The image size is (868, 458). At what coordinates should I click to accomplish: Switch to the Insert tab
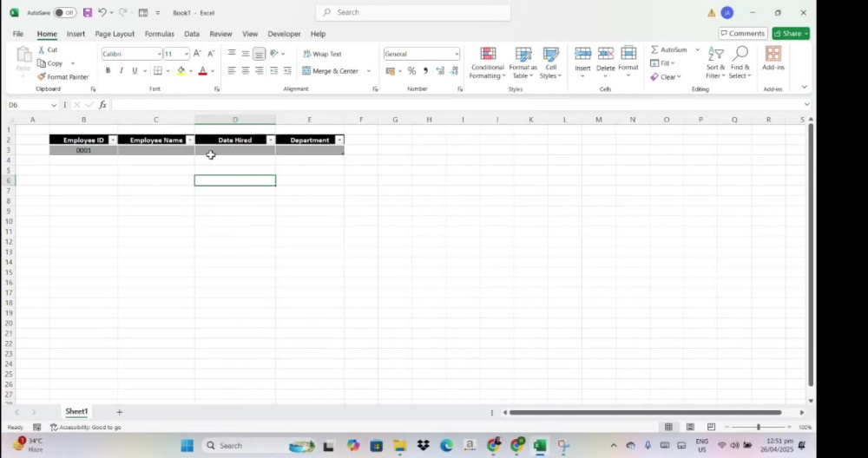pos(76,34)
